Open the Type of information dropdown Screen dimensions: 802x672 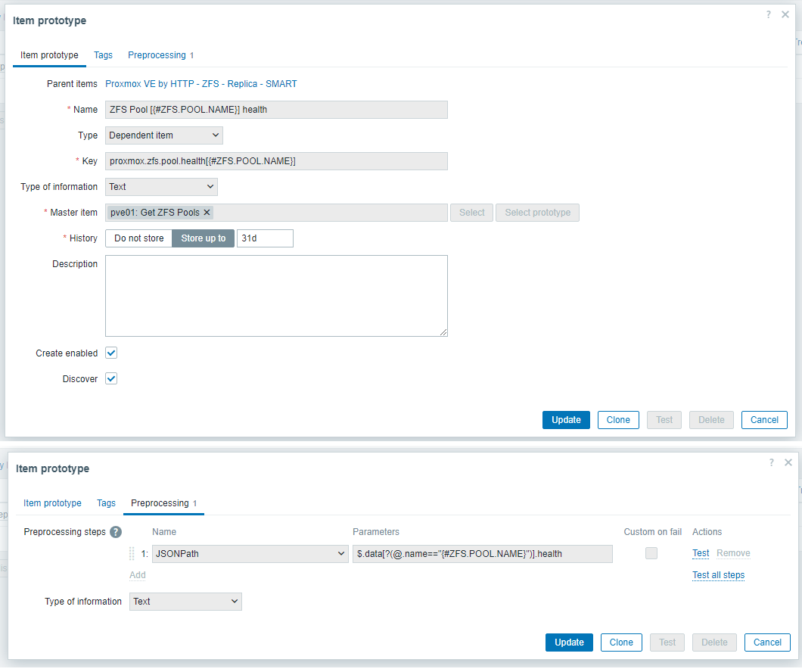click(x=161, y=186)
